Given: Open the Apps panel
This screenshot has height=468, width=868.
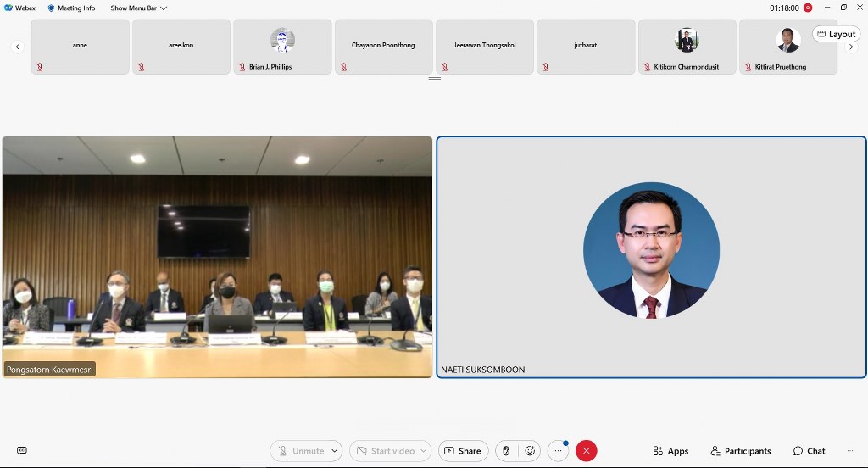Looking at the screenshot, I should pos(670,451).
